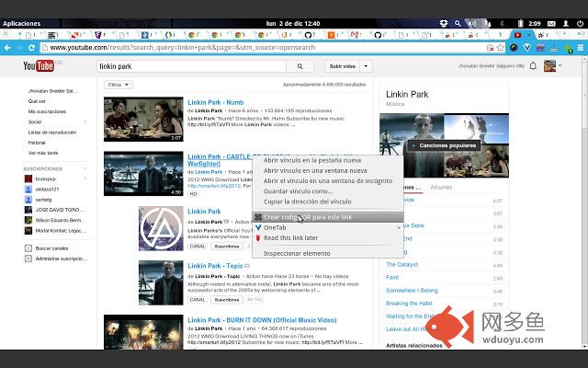This screenshot has height=368, width=588.
Task: Bookmark page with the star icon
Action: coord(500,48)
